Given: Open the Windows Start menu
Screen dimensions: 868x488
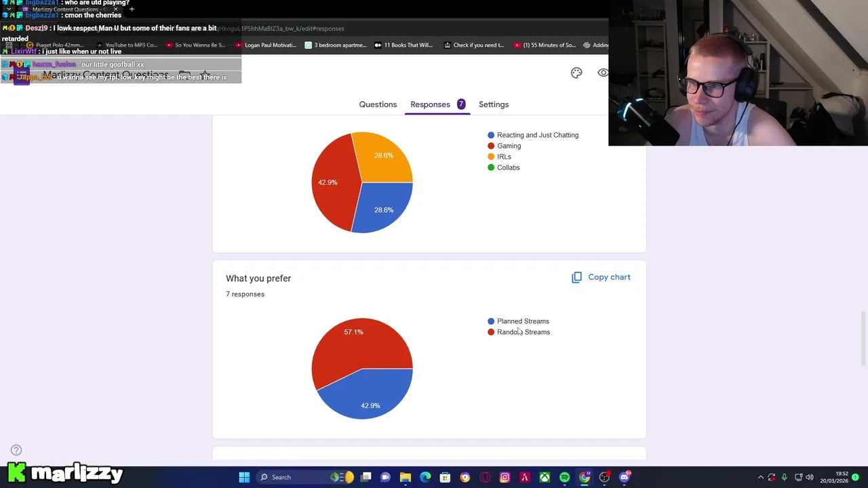Looking at the screenshot, I should (244, 477).
